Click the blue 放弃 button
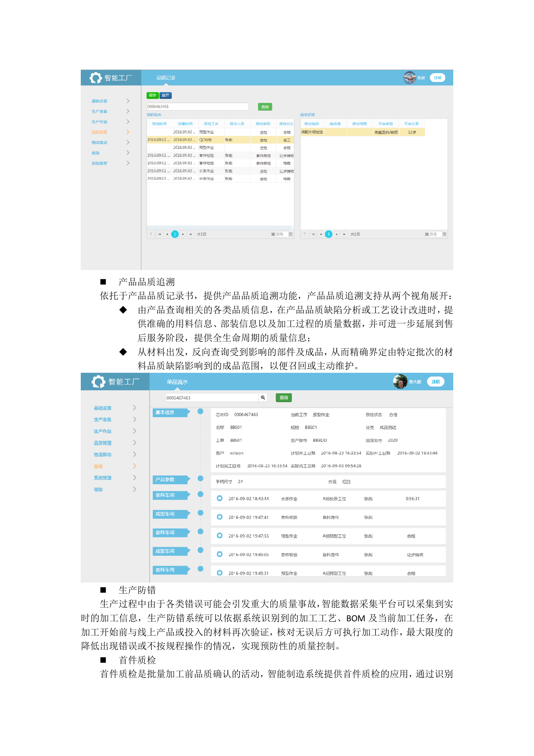 click(x=166, y=95)
